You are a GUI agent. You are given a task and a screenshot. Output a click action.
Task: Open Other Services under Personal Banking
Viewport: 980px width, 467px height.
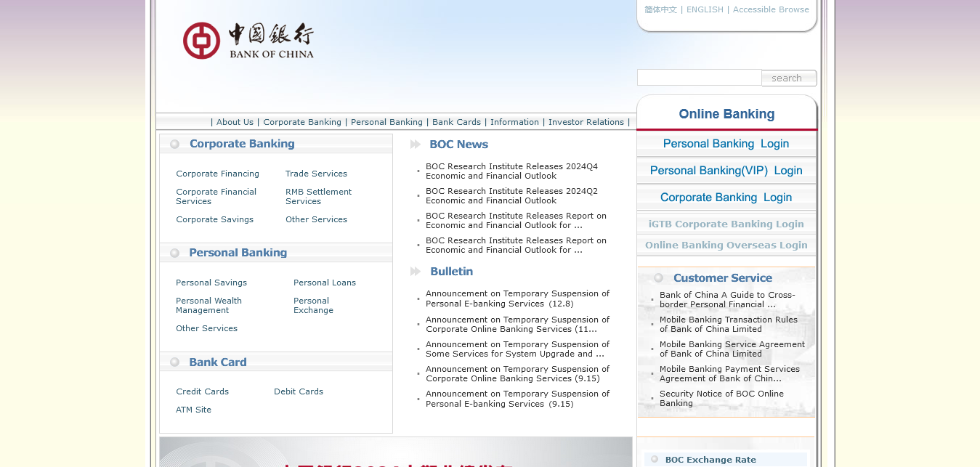tap(206, 328)
